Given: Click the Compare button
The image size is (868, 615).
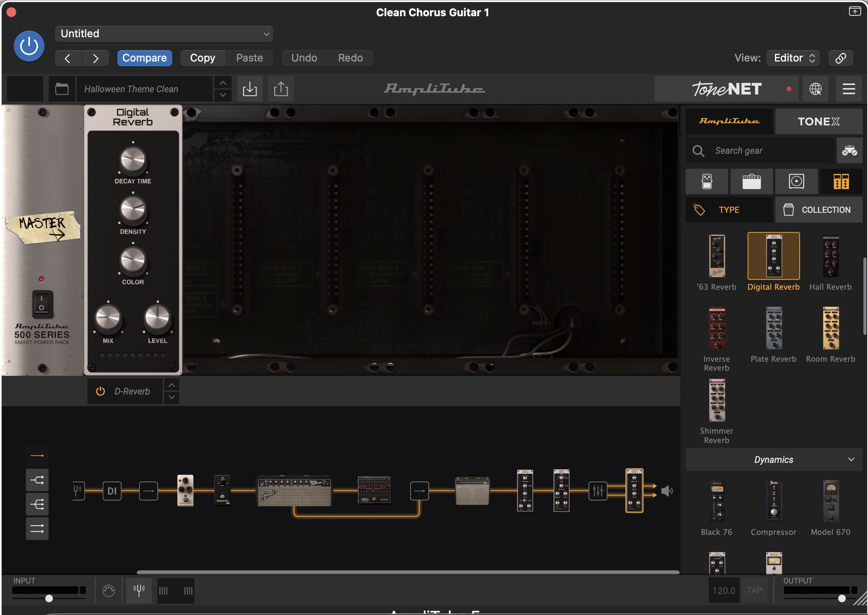Looking at the screenshot, I should (x=144, y=58).
